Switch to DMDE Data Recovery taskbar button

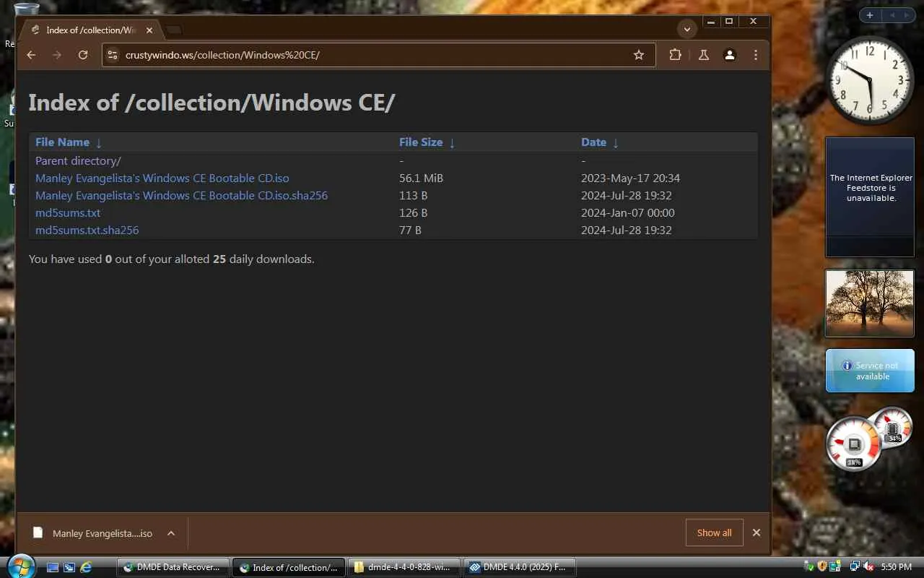[173, 568]
